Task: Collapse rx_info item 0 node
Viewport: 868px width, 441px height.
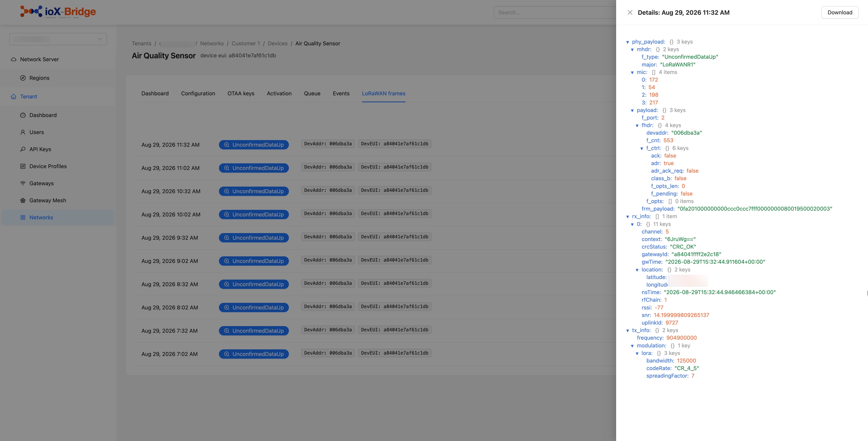Action: click(x=632, y=224)
